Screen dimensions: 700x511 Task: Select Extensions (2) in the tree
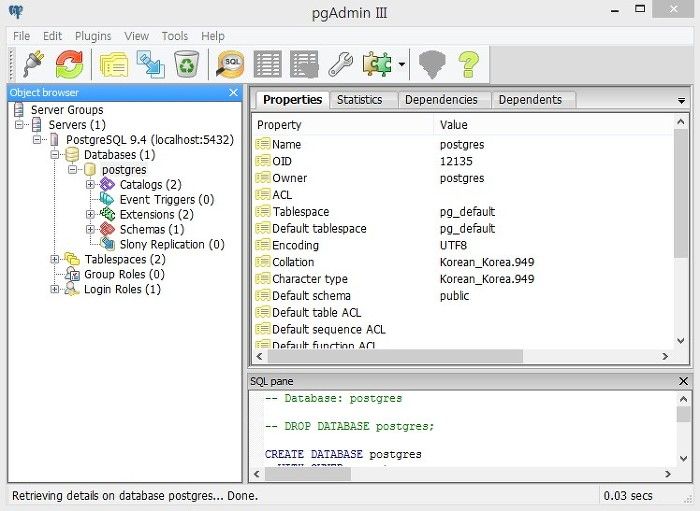pos(156,215)
